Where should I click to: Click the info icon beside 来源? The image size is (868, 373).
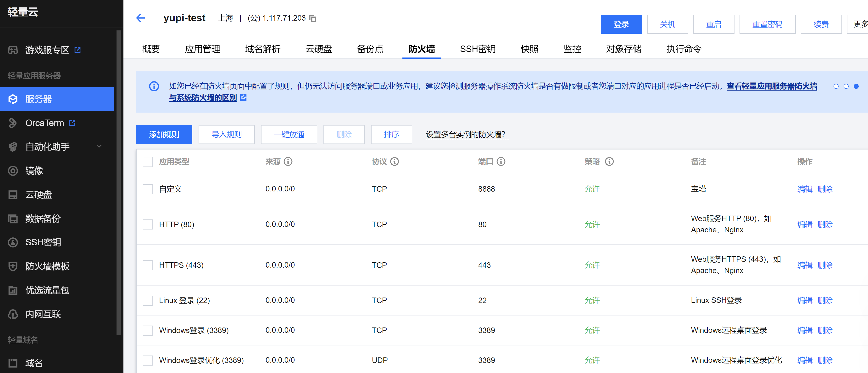click(288, 161)
